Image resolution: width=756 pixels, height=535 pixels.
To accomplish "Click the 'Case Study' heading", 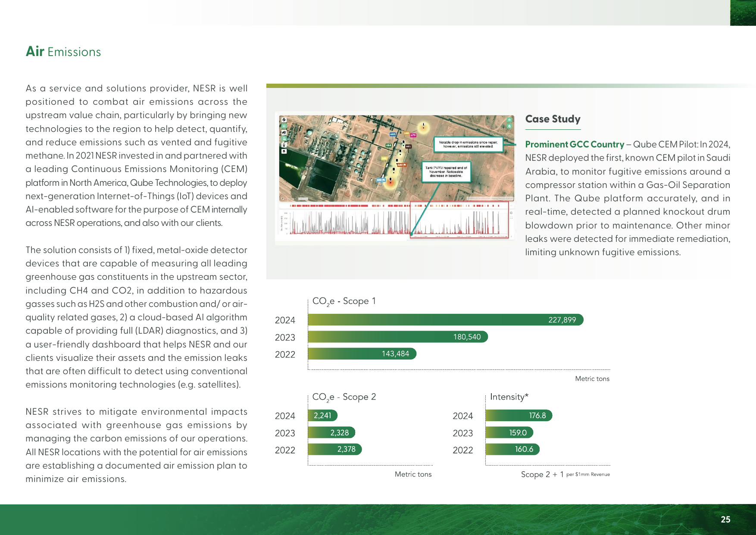I will pos(553,119).
